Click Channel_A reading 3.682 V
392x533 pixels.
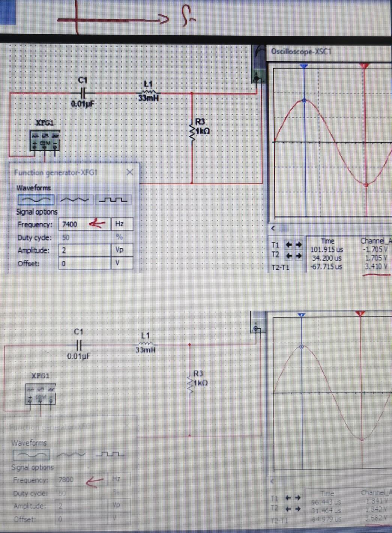[377, 519]
